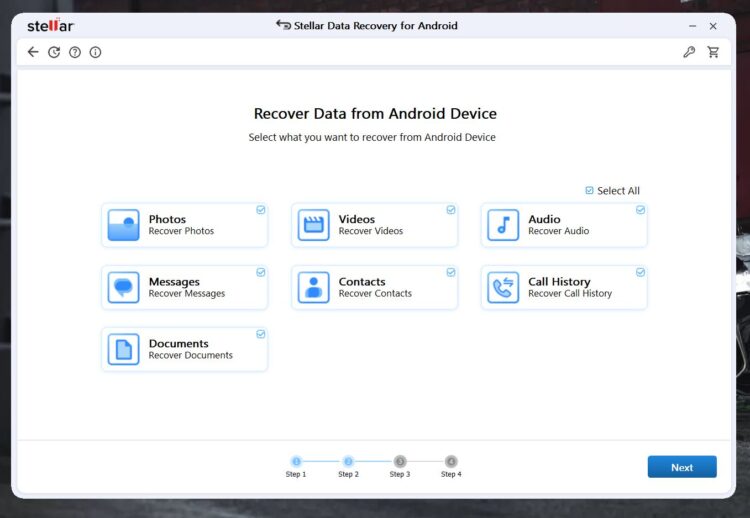
Task: Click the Photos picture icon
Action: 123,225
